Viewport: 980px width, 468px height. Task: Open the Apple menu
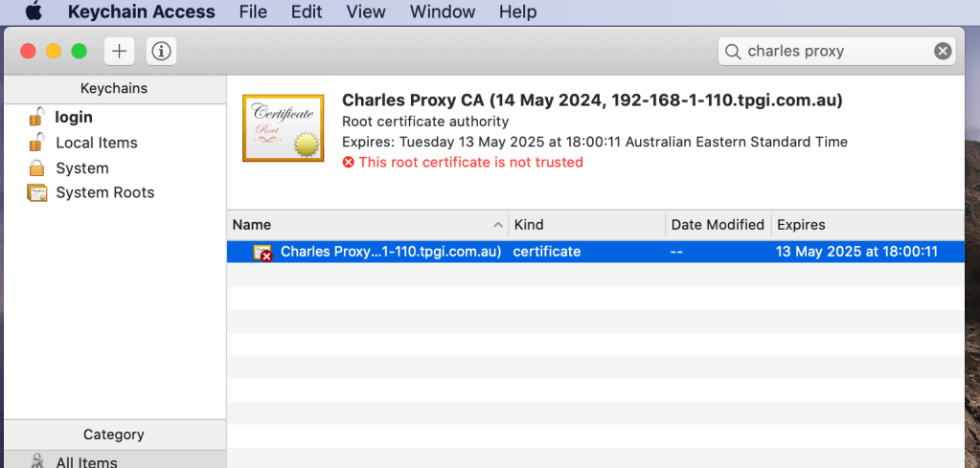(33, 12)
